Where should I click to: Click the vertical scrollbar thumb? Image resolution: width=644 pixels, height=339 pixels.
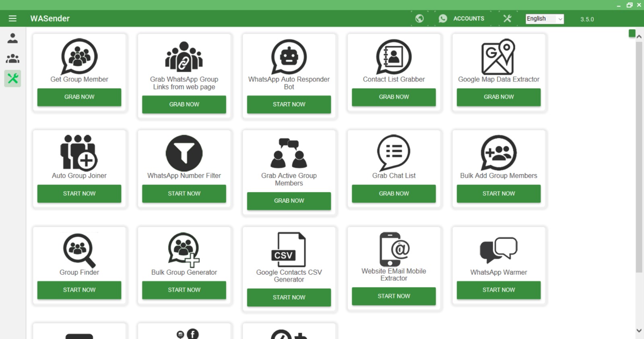click(639, 157)
